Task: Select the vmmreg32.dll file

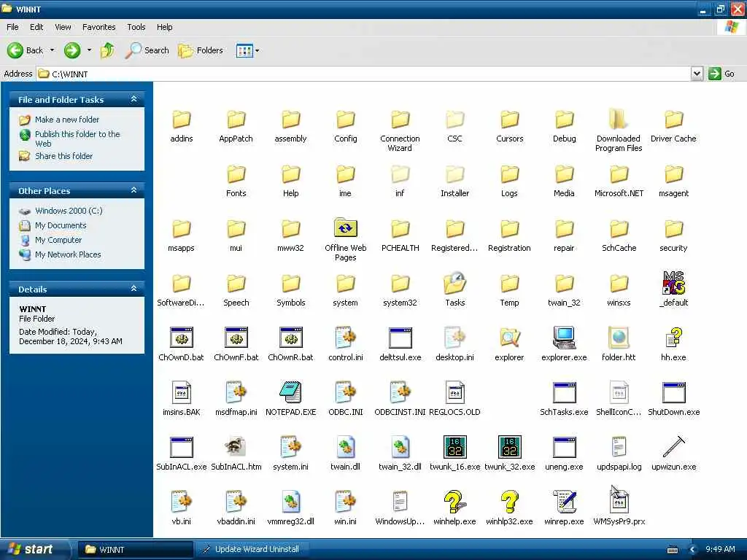Action: click(290, 502)
